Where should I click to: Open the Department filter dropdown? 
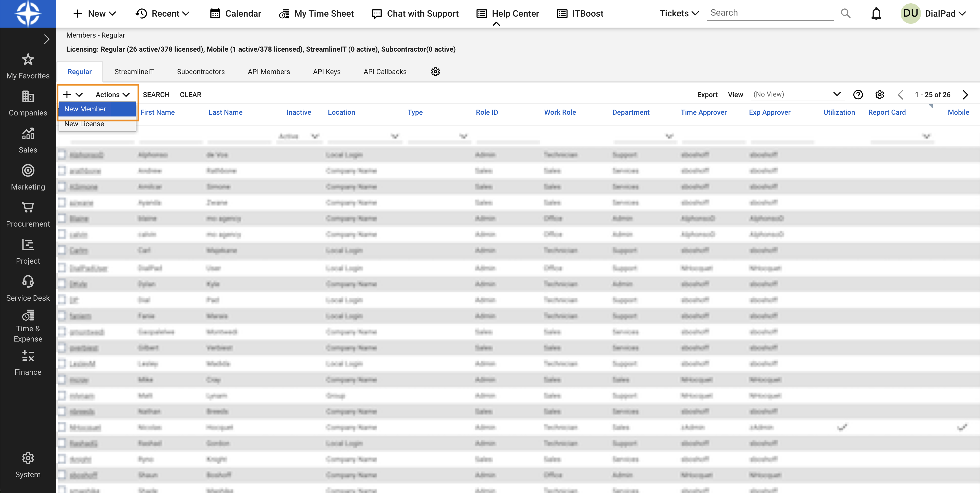click(x=670, y=136)
